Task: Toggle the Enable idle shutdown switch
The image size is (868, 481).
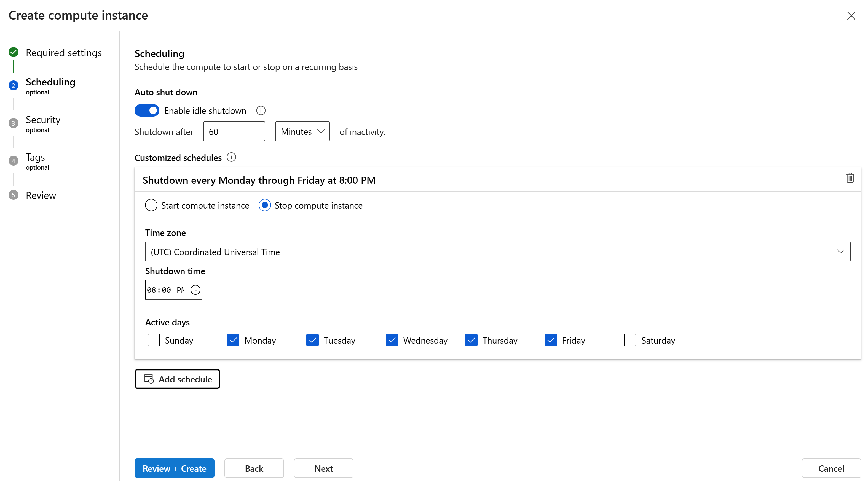Action: tap(147, 110)
